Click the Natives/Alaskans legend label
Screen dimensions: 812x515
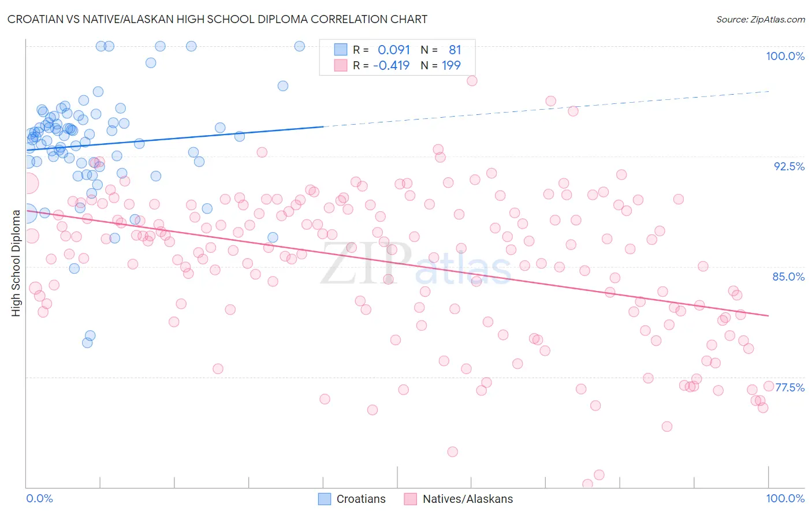[x=468, y=499]
